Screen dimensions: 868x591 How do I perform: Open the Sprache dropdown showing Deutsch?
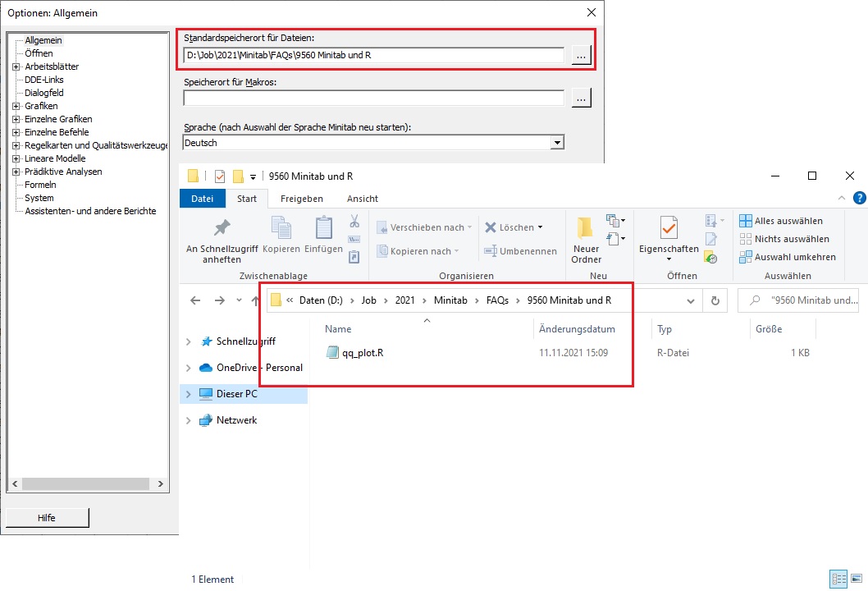coord(557,143)
